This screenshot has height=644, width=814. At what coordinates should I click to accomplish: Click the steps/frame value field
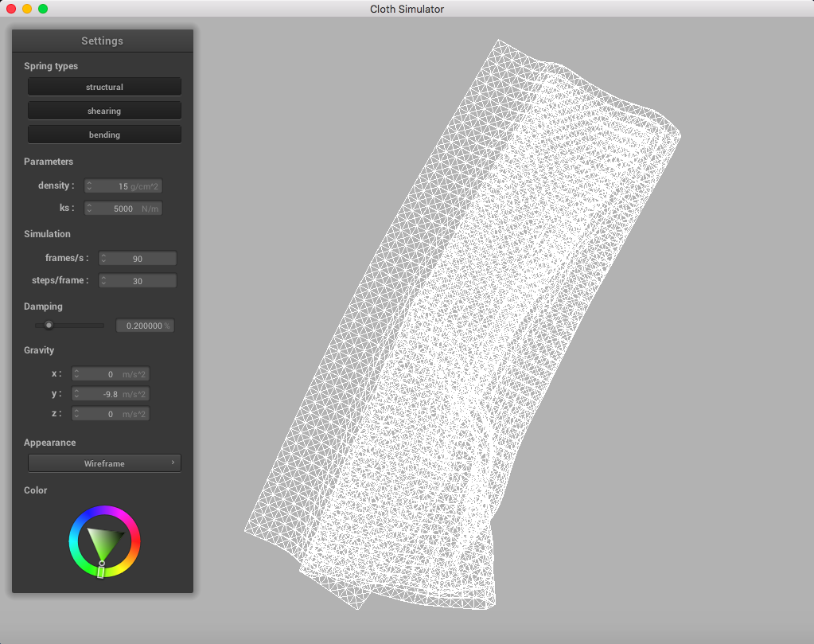click(138, 280)
